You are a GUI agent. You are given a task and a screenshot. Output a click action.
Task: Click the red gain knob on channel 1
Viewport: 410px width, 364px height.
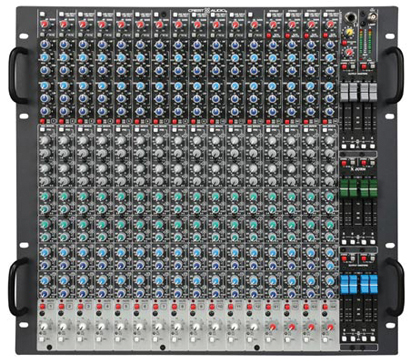pos(44,24)
